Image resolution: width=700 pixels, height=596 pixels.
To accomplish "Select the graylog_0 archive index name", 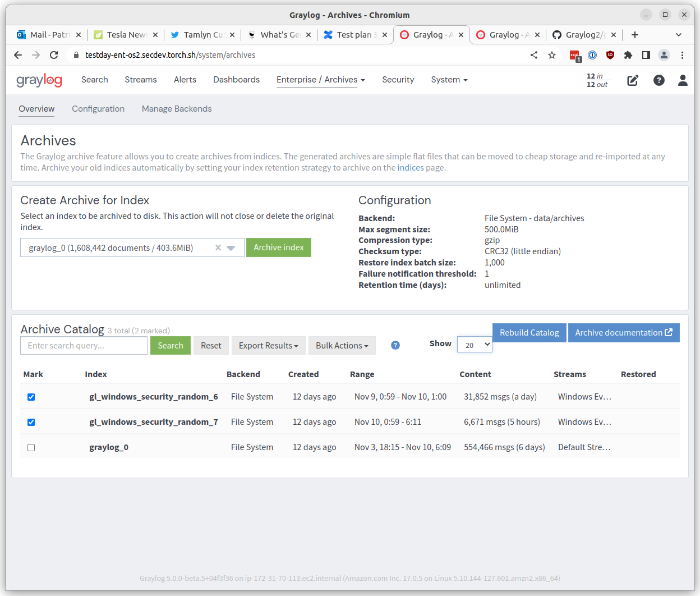I will [x=109, y=447].
